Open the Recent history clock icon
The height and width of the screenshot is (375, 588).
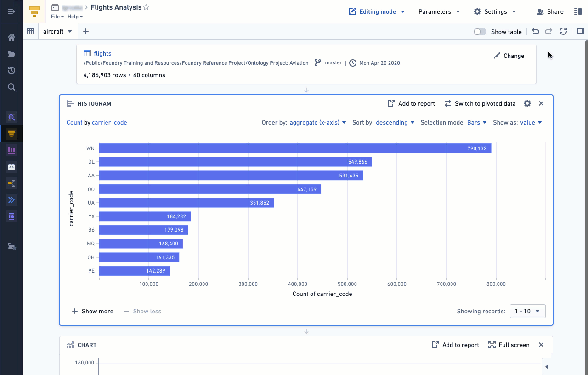click(x=11, y=70)
